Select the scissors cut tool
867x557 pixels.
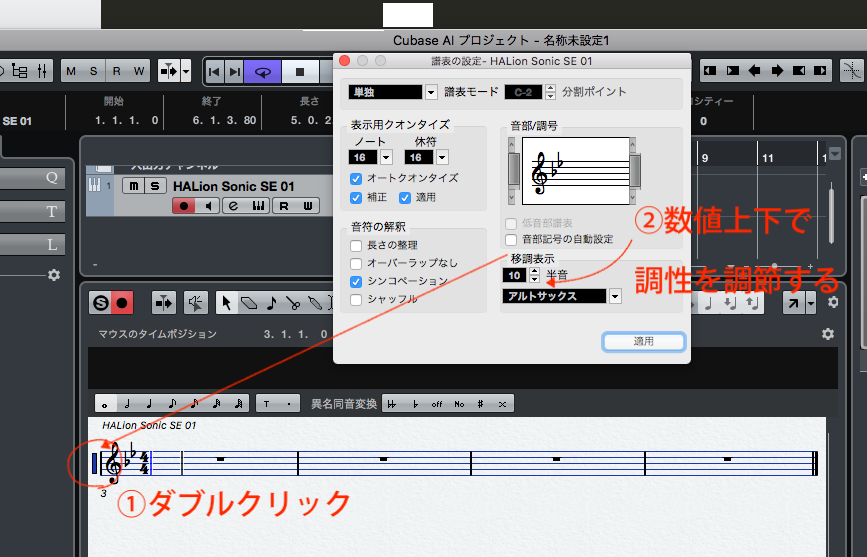click(293, 303)
